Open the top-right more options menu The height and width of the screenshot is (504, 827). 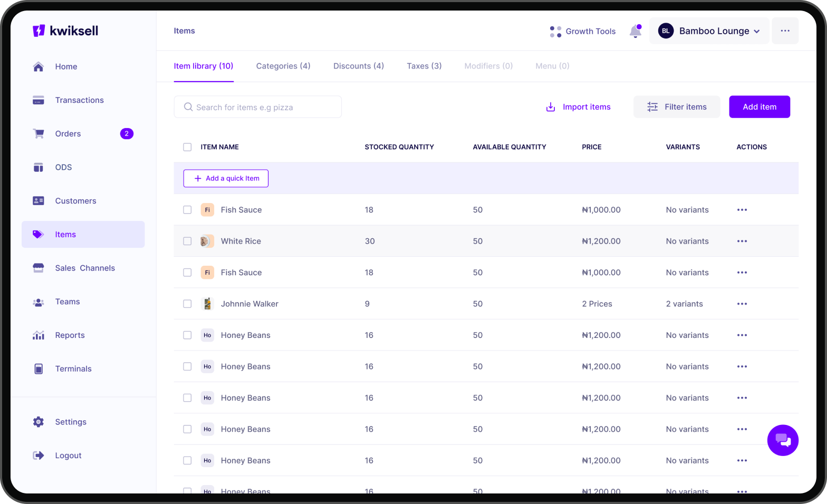pos(785,31)
